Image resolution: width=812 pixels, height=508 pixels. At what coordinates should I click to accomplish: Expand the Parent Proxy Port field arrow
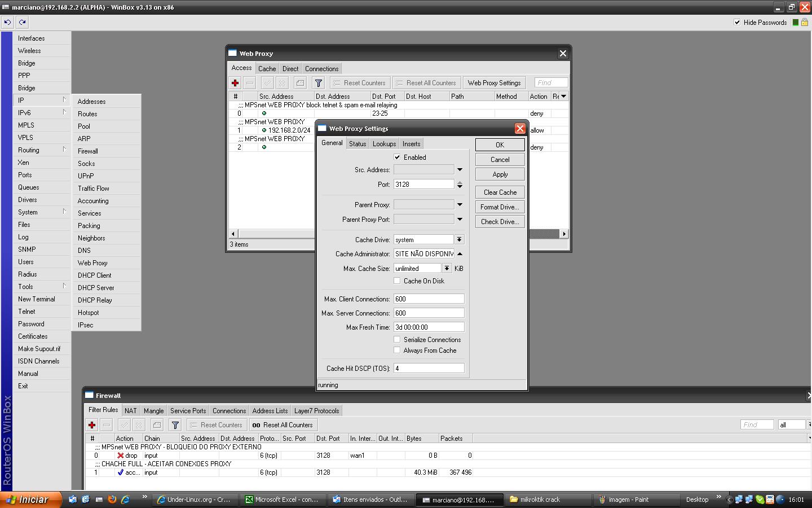click(460, 220)
